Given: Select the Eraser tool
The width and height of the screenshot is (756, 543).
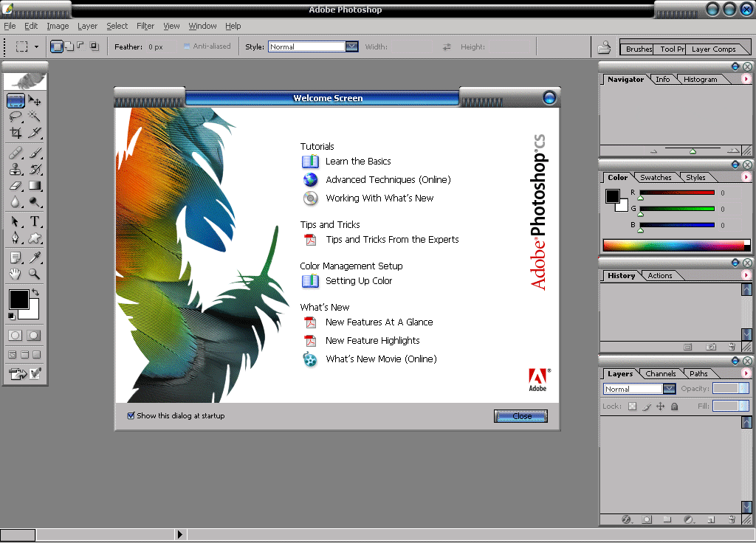Looking at the screenshot, I should click(16, 185).
